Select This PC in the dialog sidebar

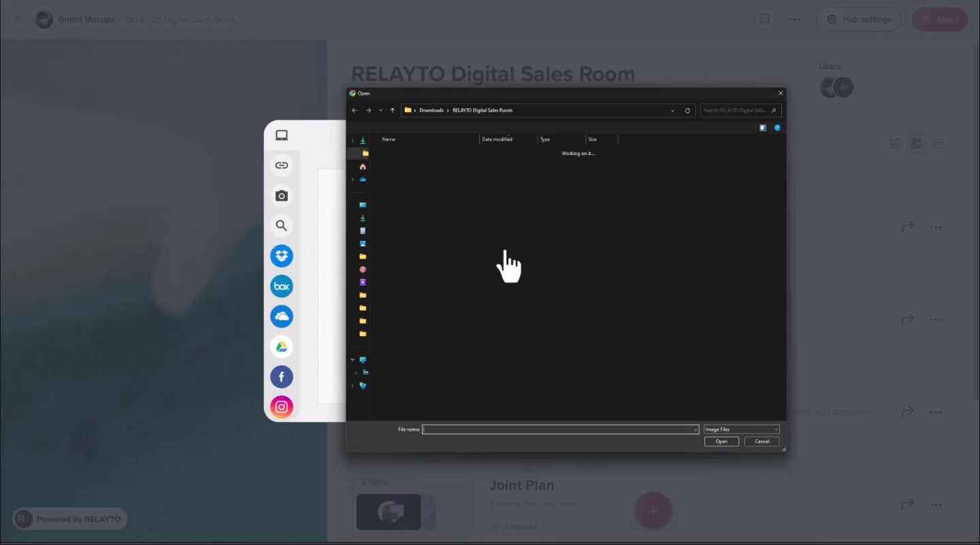363,359
